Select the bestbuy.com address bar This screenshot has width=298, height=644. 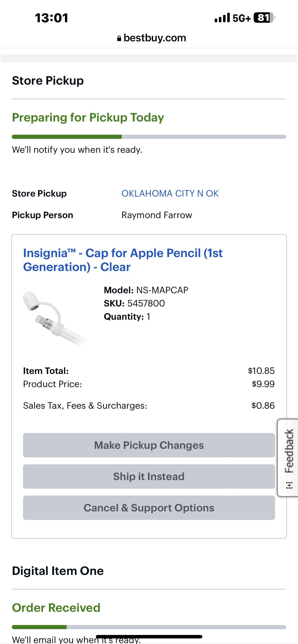pos(155,38)
